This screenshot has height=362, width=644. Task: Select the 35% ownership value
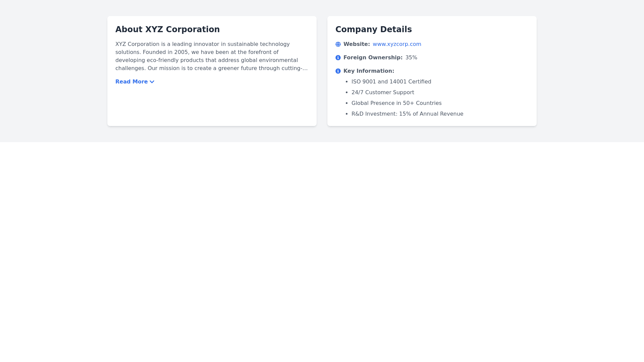tap(411, 58)
